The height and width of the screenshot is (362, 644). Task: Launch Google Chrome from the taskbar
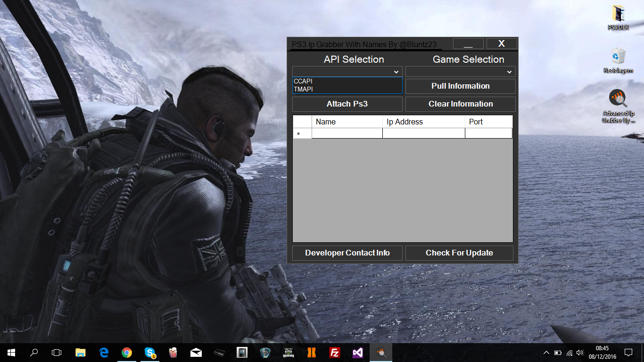126,353
